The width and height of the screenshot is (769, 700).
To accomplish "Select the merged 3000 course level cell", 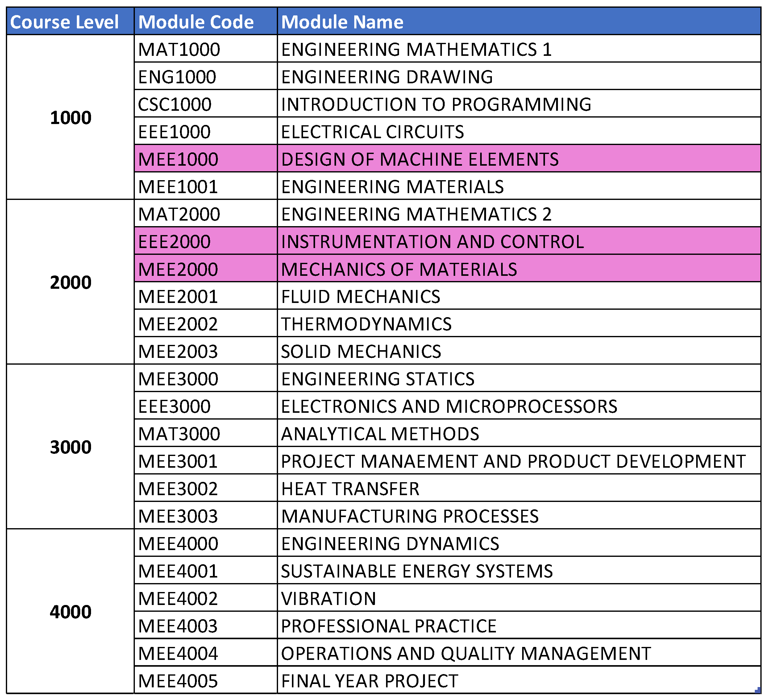I will [x=70, y=447].
